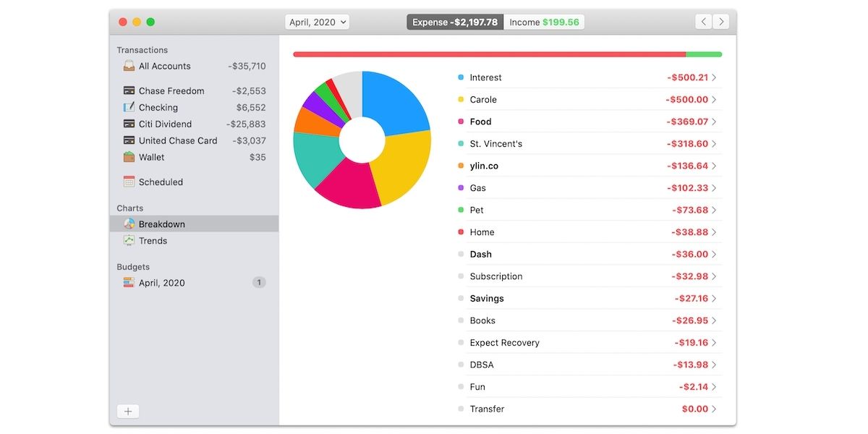Open the April, 2020 month dropdown

coord(318,22)
